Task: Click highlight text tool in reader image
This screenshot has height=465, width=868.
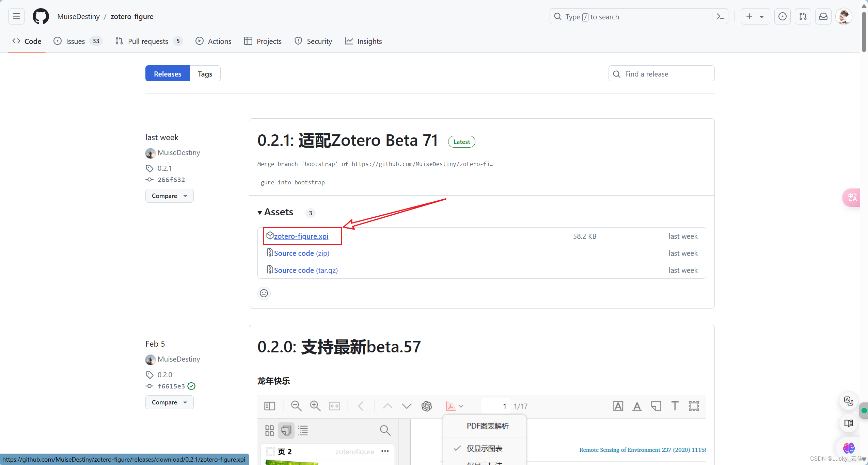Action: coord(618,406)
